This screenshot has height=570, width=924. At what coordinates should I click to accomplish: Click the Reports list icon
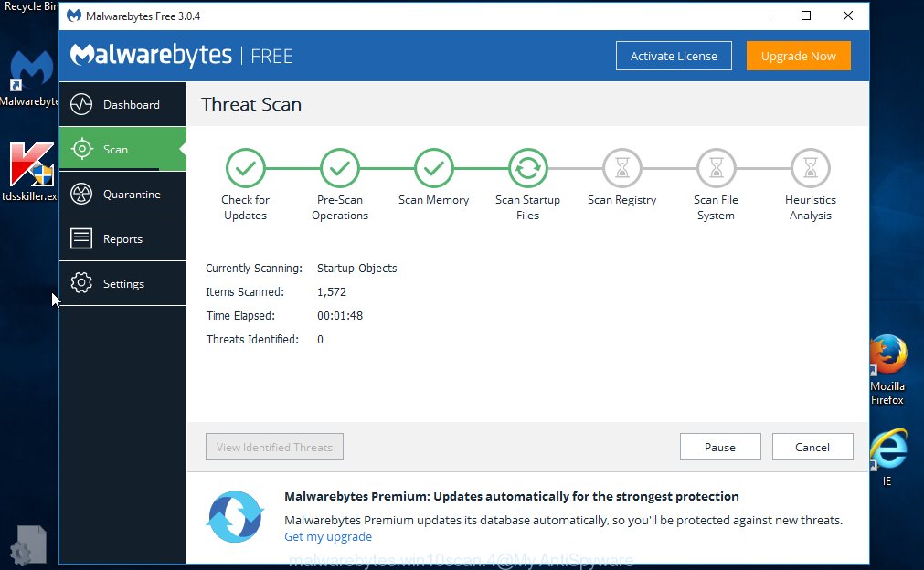pos(81,238)
